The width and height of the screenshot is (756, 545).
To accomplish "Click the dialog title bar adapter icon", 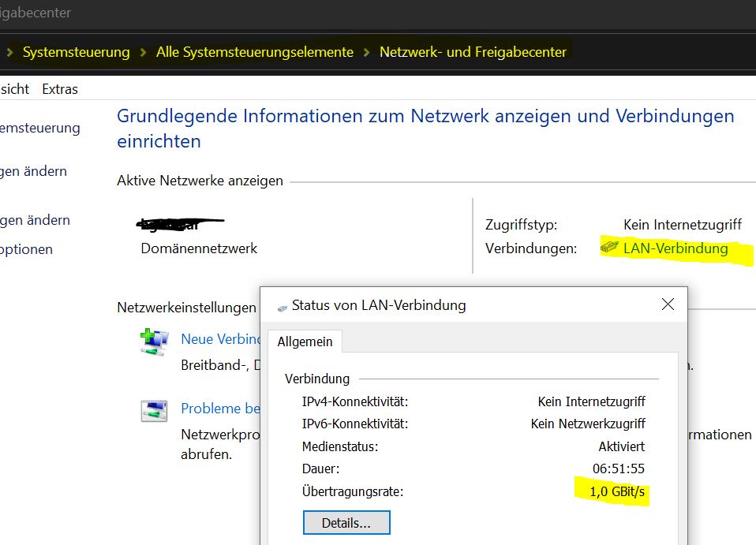I will point(282,308).
